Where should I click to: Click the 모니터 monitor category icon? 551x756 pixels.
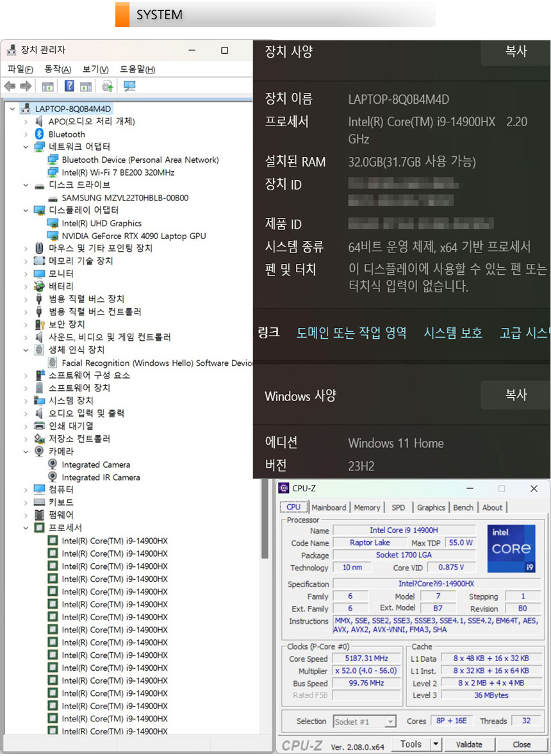39,274
